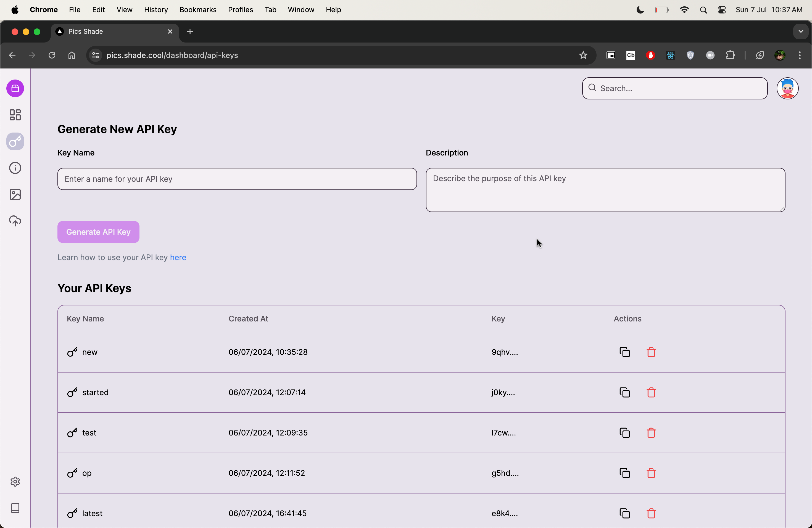
Task: Go back to the previous page
Action: (12, 55)
